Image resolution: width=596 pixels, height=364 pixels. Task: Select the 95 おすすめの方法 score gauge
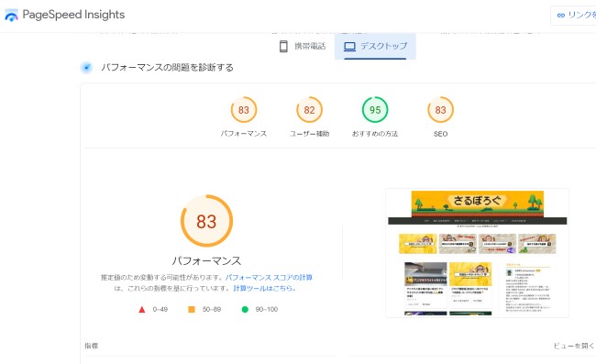[375, 110]
